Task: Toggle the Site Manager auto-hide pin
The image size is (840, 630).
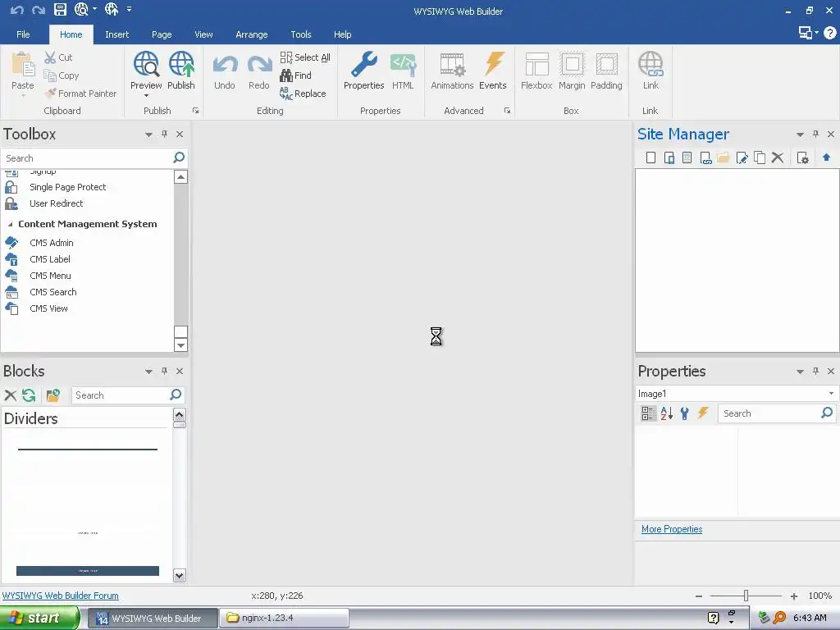Action: [x=816, y=134]
